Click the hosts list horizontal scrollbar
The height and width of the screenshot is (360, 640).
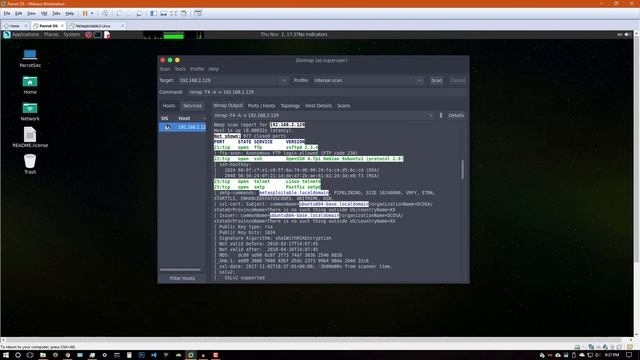click(180, 270)
